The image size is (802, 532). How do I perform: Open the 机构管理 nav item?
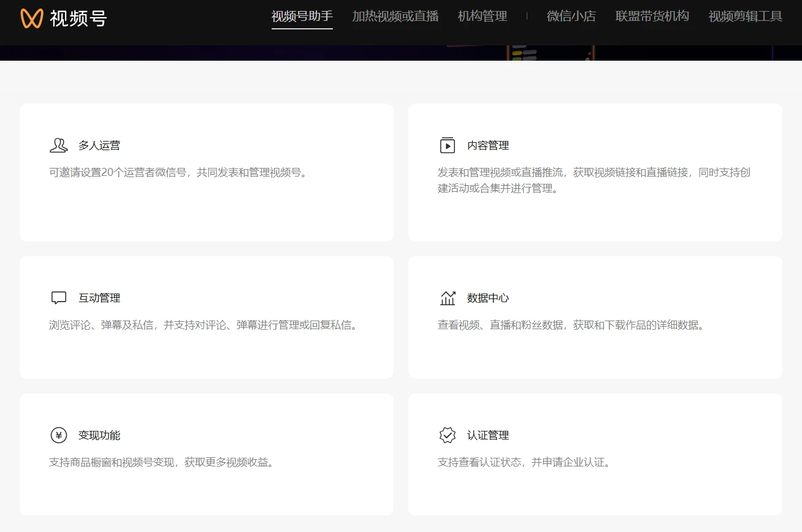tap(483, 17)
